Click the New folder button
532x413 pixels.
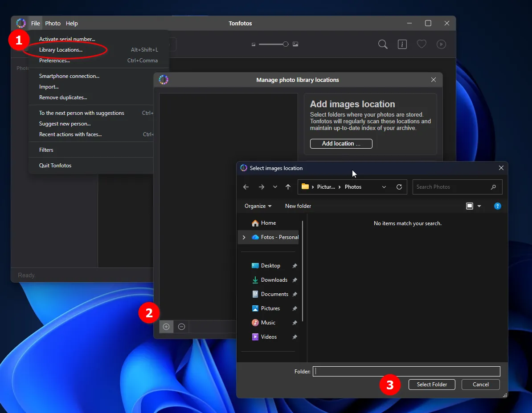pos(298,206)
